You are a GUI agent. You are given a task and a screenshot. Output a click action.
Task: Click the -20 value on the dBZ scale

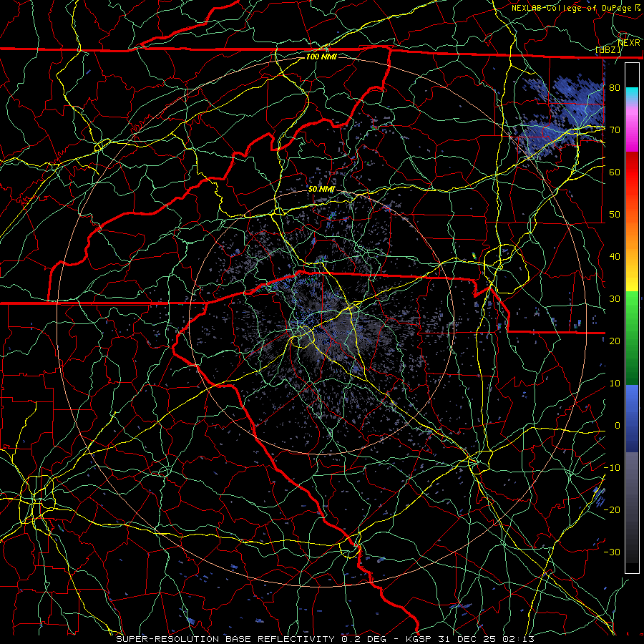click(x=612, y=509)
